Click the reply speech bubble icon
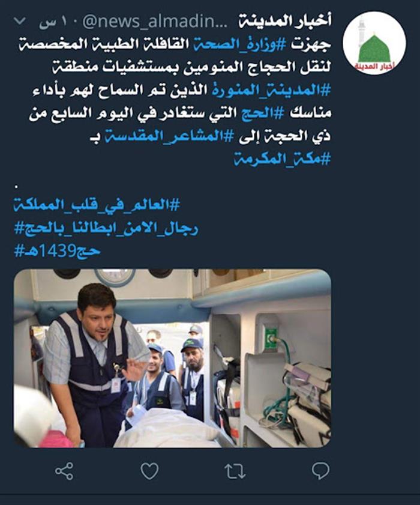 point(320,471)
